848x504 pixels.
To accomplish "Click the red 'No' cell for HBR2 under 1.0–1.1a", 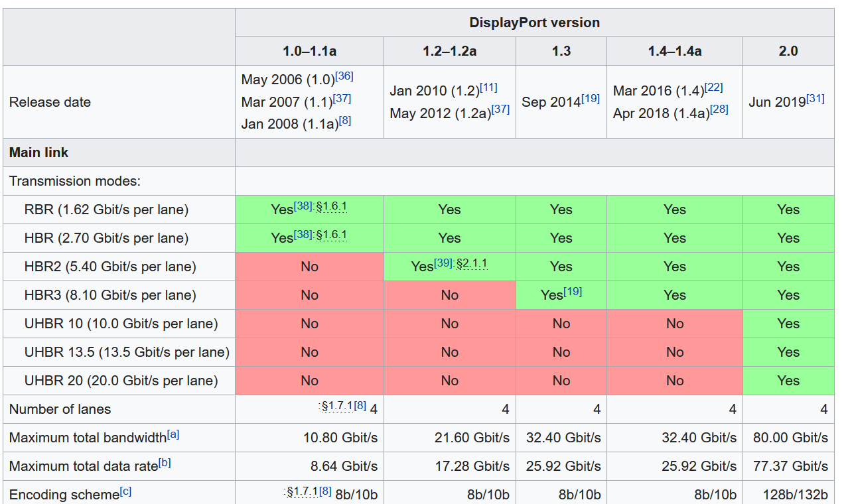I will point(309,267).
